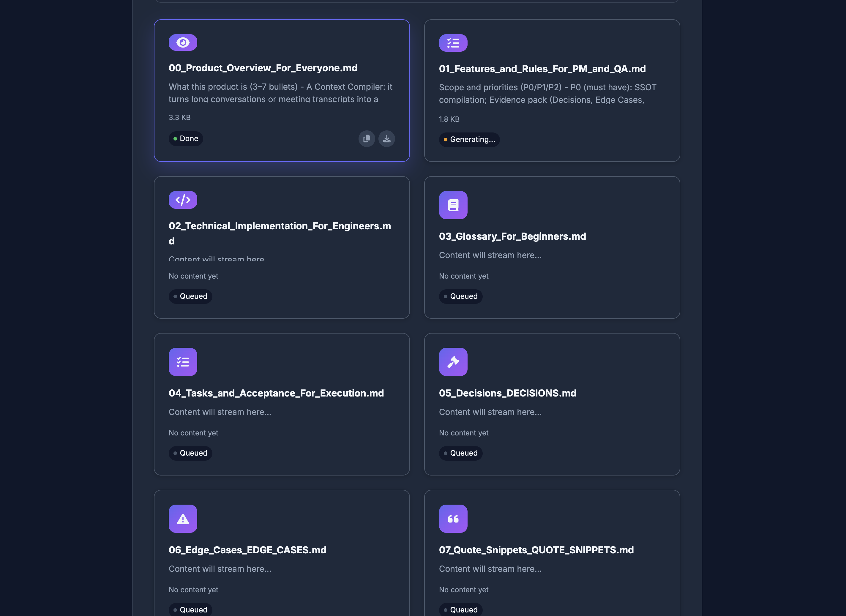Screen dimensions: 846x616
Task: Copy the Product Overview file contents
Action: tap(367, 139)
